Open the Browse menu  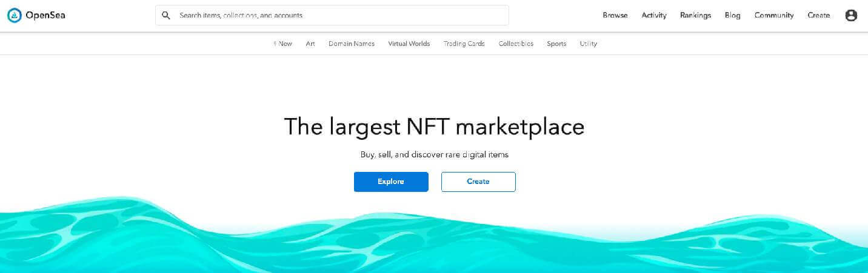pyautogui.click(x=615, y=15)
